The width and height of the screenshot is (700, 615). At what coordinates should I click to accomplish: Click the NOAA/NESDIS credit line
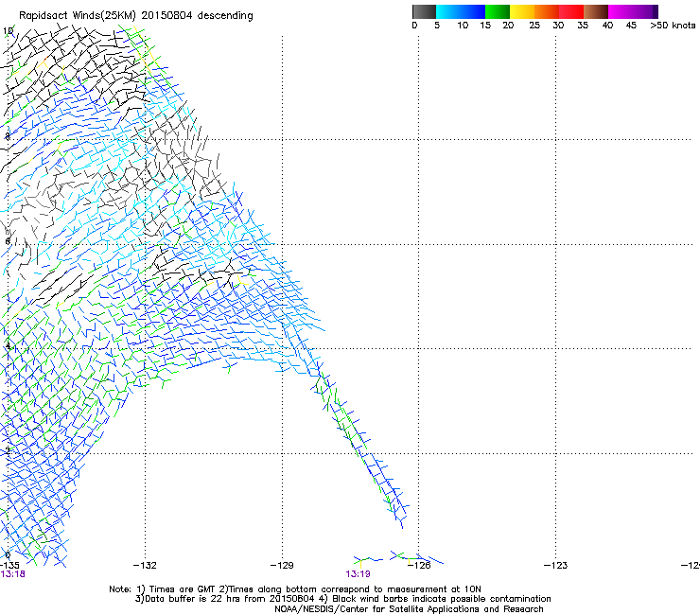coord(409,609)
